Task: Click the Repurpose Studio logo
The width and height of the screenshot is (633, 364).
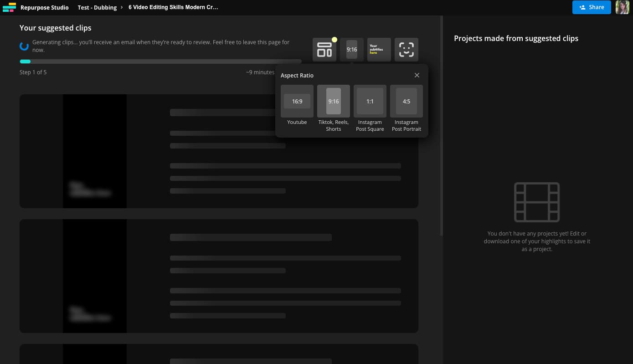Action: (9, 7)
